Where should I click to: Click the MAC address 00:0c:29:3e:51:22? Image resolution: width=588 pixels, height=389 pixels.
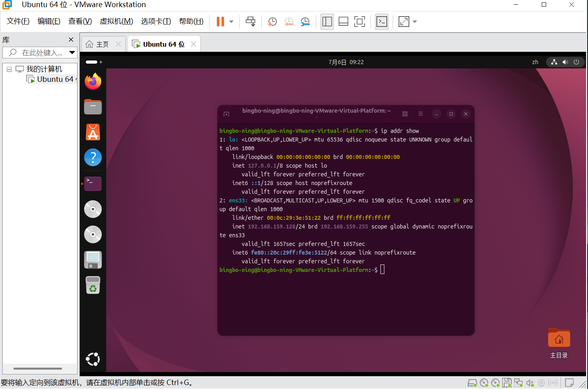pos(294,218)
